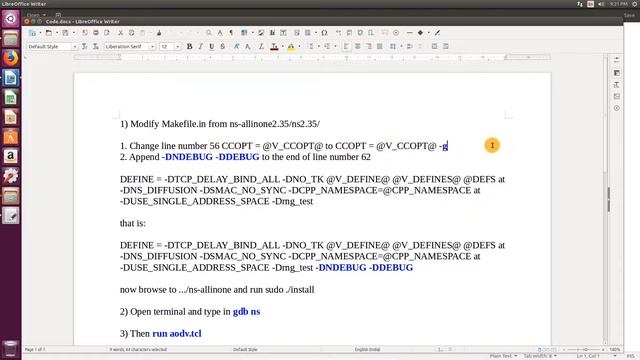Click the Open file toolbar icon
This screenshot has width=640, height=360.
point(49,33)
